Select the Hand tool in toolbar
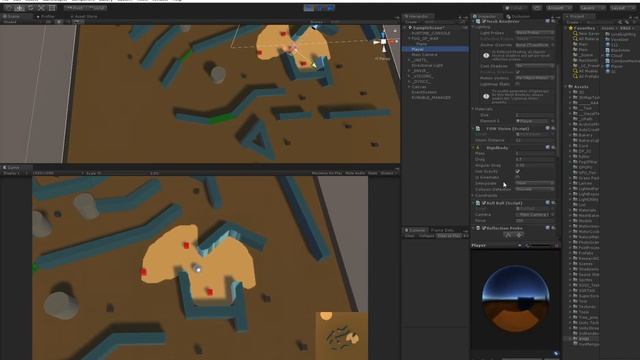The image size is (640, 360). tap(9, 8)
